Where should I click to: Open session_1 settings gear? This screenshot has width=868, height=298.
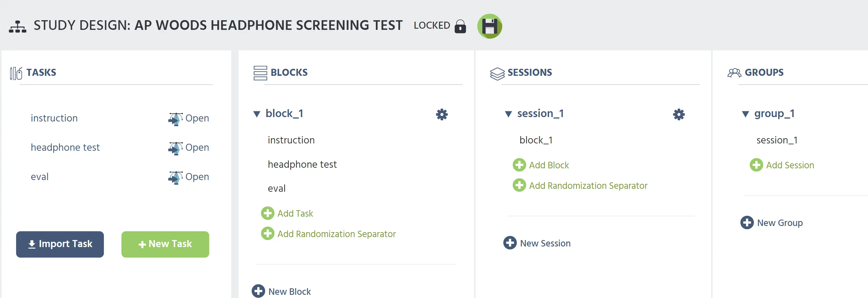coord(679,114)
